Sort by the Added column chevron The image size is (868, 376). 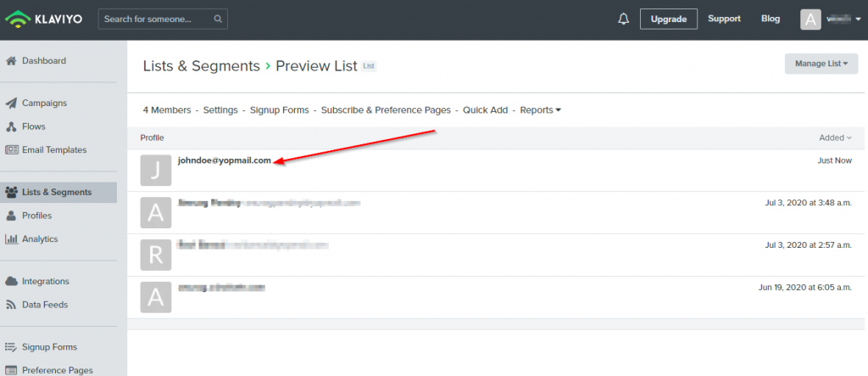click(849, 138)
